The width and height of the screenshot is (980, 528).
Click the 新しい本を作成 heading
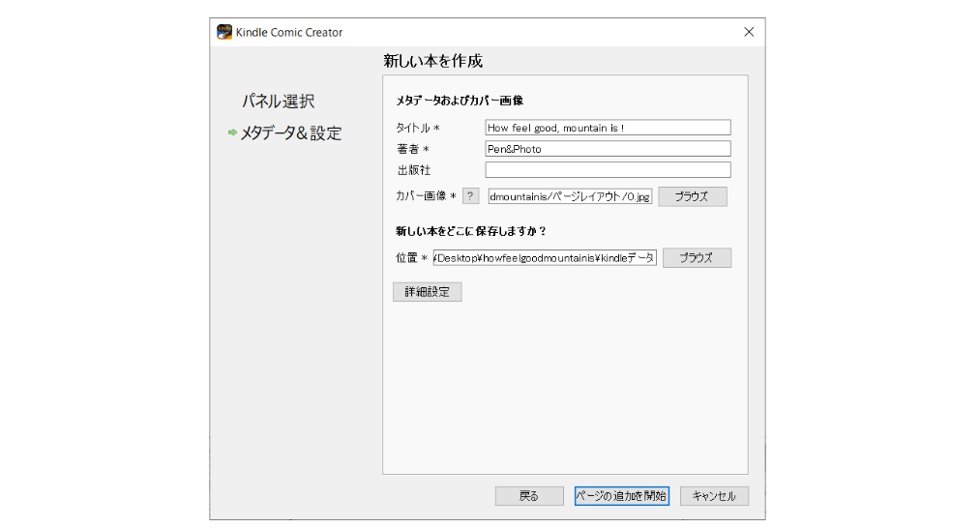tap(433, 61)
